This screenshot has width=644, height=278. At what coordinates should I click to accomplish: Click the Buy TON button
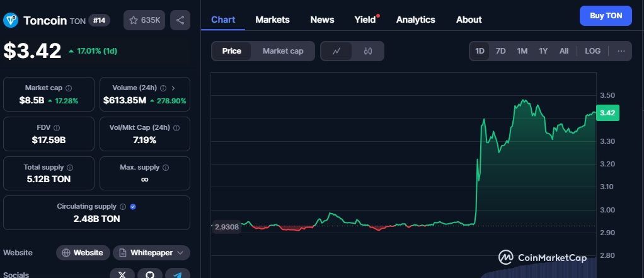[x=606, y=16]
